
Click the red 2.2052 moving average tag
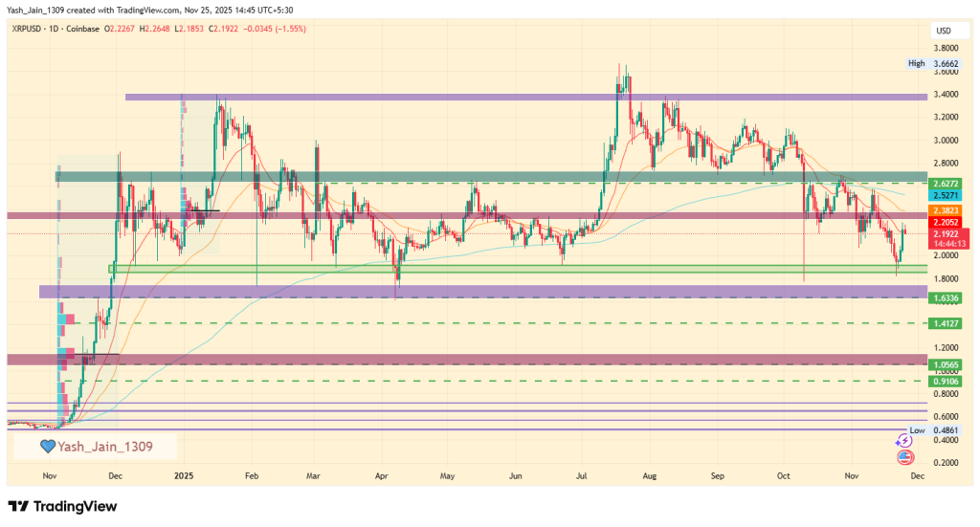[947, 220]
